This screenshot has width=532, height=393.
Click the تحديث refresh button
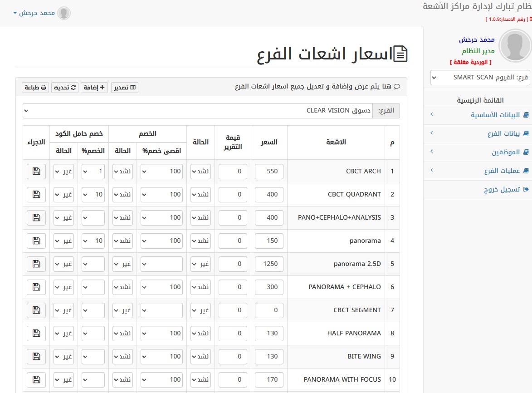point(65,88)
